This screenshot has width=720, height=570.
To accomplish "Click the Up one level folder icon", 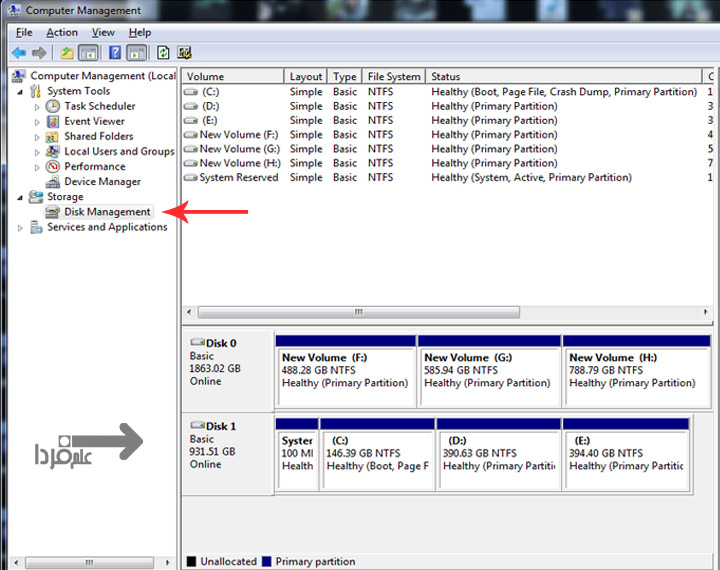I will click(x=66, y=53).
